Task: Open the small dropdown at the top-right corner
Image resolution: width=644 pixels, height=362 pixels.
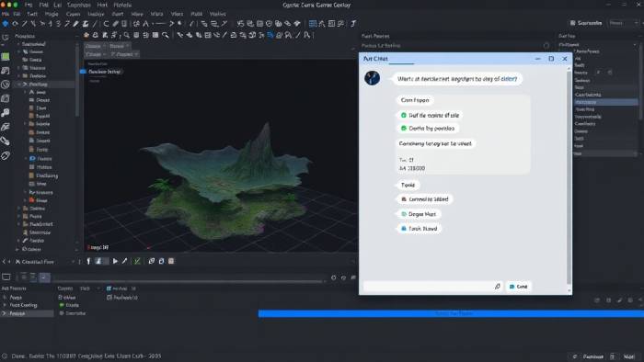Action: pyautogui.click(x=624, y=23)
